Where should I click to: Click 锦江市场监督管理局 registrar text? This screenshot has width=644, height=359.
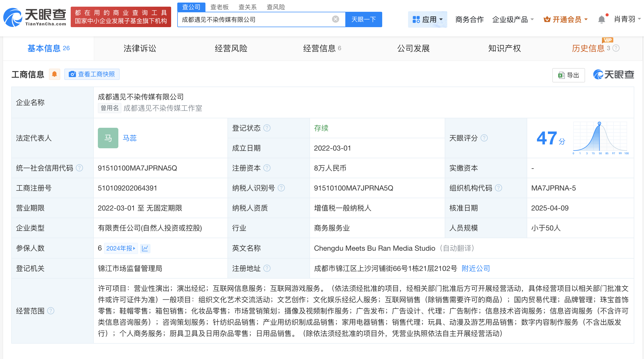[130, 268]
